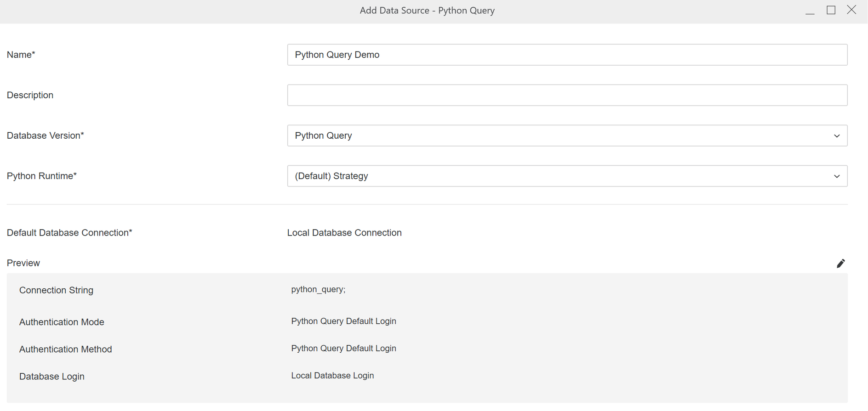Image resolution: width=868 pixels, height=411 pixels.
Task: Click the window title Add Data Source - Python Query
Action: [x=427, y=11]
